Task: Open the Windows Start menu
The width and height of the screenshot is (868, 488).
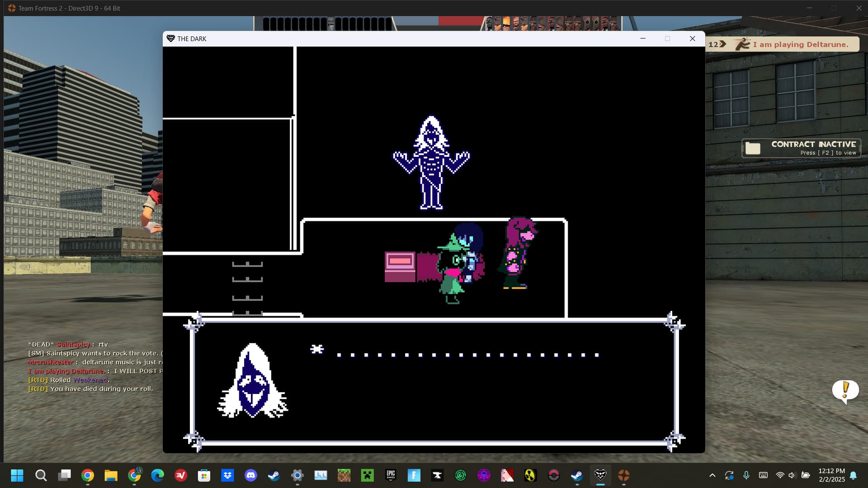Action: pyautogui.click(x=17, y=475)
